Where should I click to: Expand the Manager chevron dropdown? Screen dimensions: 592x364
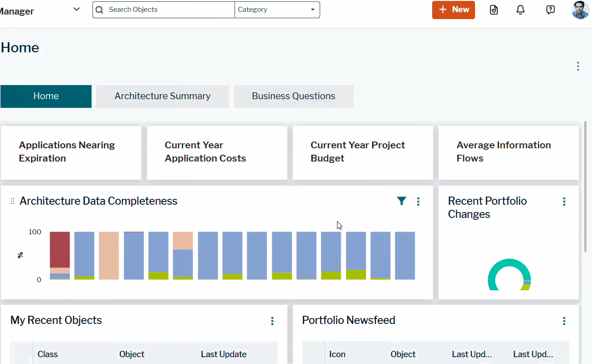click(77, 9)
